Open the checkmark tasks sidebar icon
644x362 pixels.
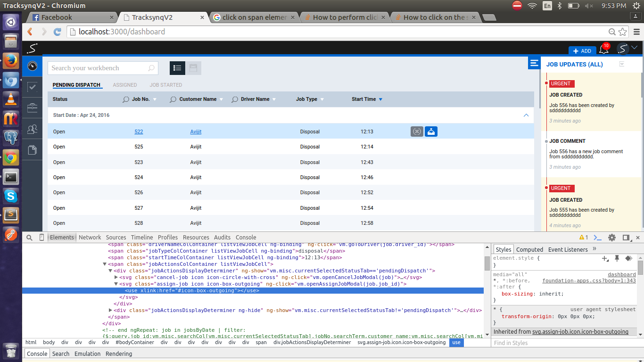point(32,87)
